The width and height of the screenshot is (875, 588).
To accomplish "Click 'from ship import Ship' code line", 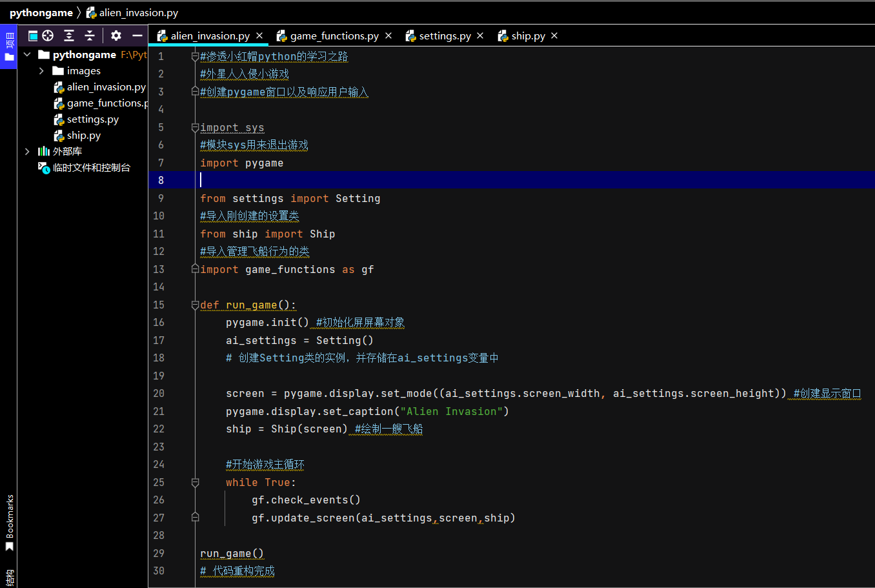I will 268,234.
